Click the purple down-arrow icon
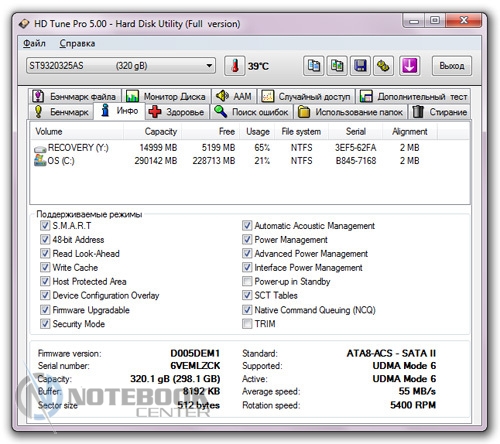 pos(409,66)
